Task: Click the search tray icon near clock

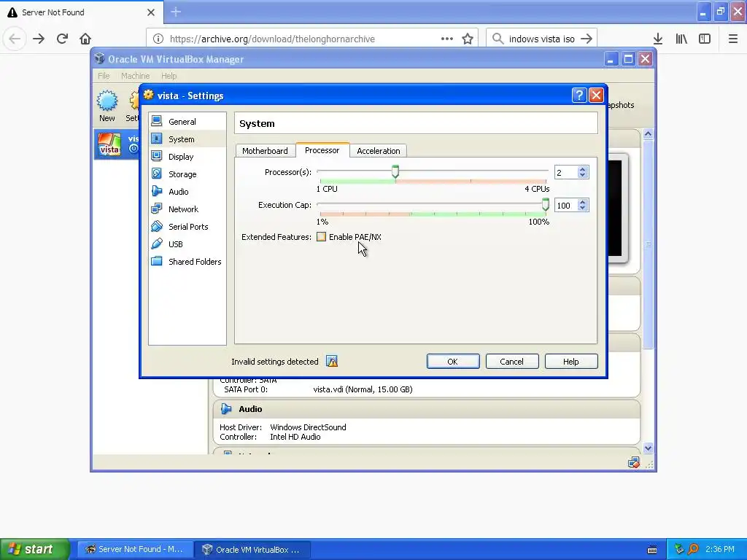Action: [693, 549]
